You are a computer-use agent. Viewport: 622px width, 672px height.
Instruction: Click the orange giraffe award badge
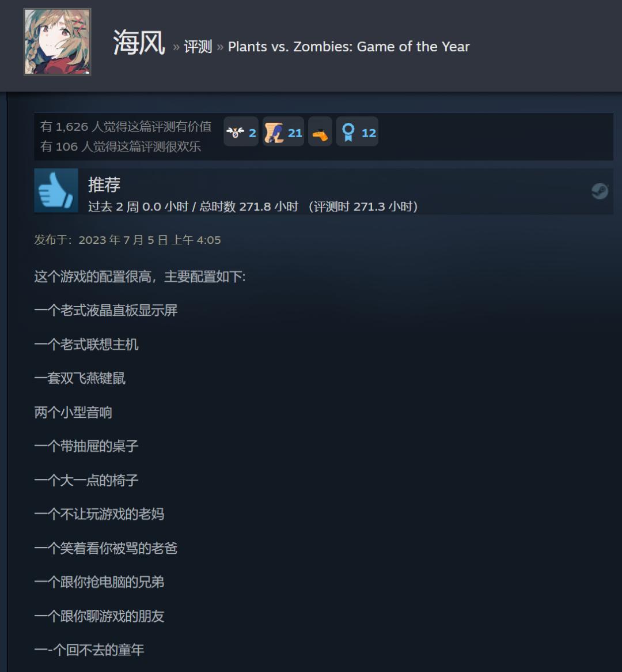[x=320, y=132]
